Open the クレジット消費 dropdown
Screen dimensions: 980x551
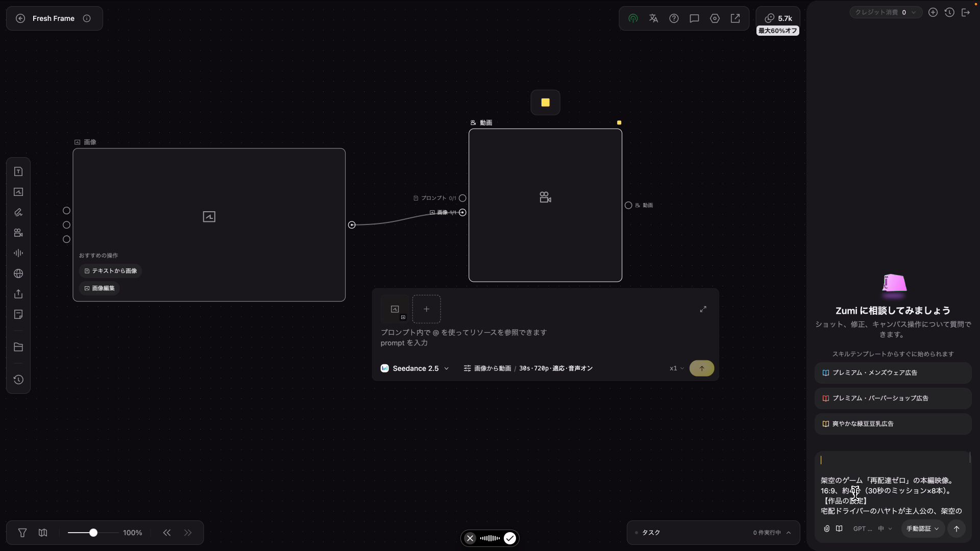tap(886, 12)
